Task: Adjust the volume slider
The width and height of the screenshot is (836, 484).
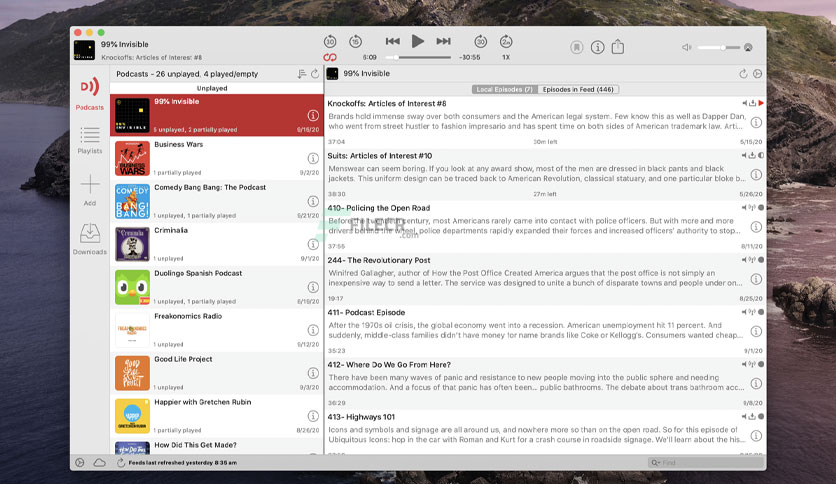Action: 719,47
